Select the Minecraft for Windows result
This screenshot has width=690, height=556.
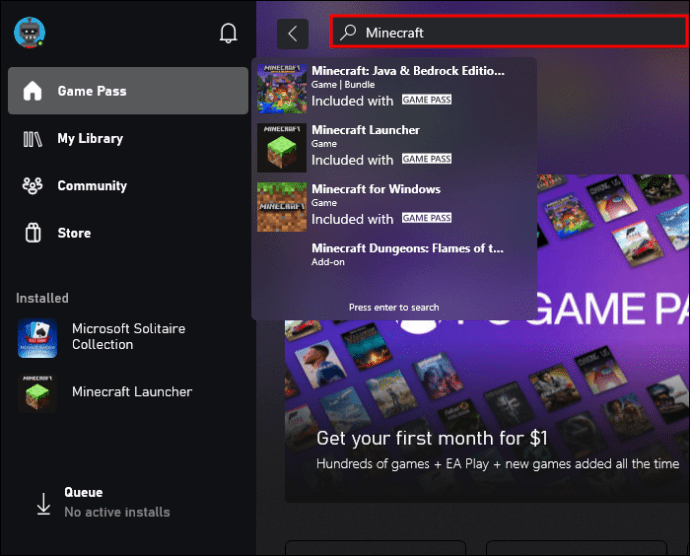click(x=395, y=206)
